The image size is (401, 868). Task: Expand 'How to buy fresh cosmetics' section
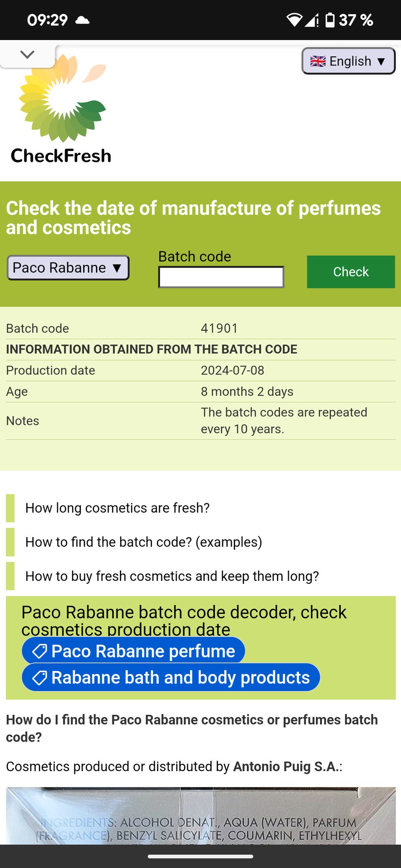172,576
